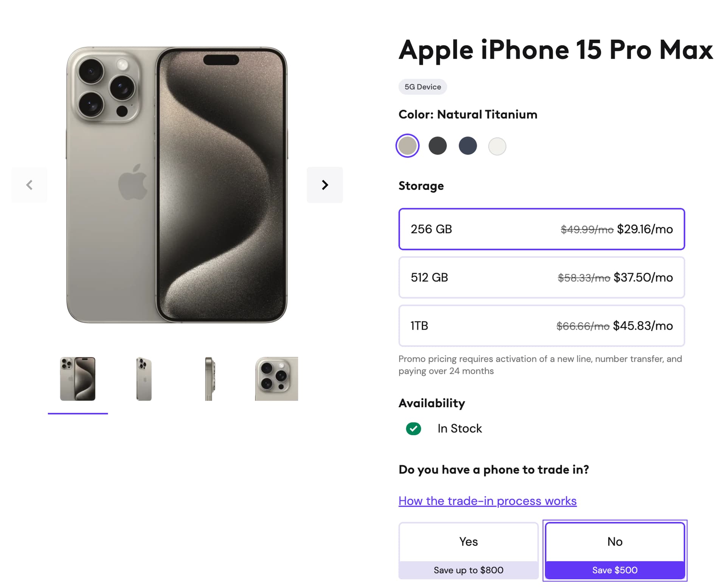Show the back view thumbnail
Screen dimensions: 726x588
144,379
